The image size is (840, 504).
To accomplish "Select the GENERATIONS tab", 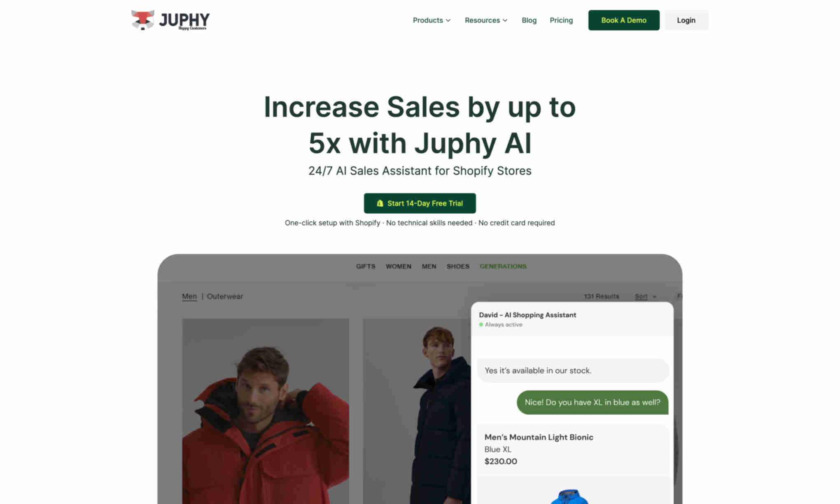I will [x=503, y=266].
